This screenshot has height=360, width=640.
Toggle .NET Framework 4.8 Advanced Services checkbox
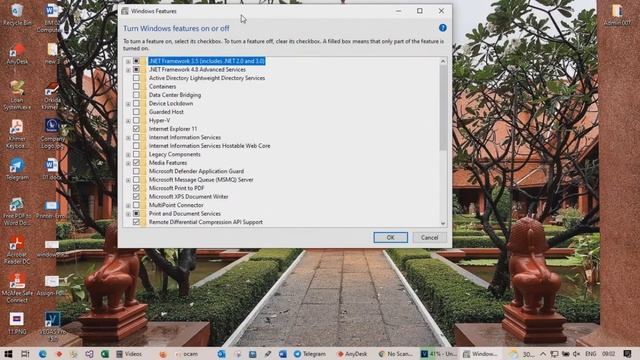point(136,69)
